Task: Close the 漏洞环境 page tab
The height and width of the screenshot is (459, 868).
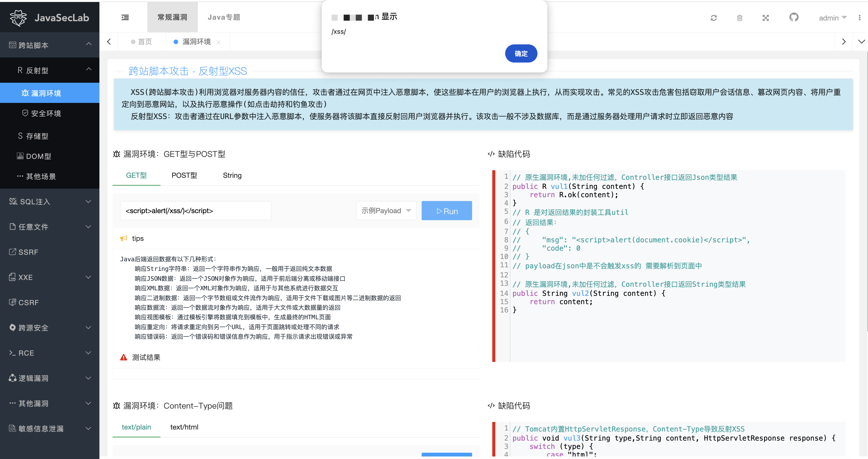Action: click(x=218, y=42)
